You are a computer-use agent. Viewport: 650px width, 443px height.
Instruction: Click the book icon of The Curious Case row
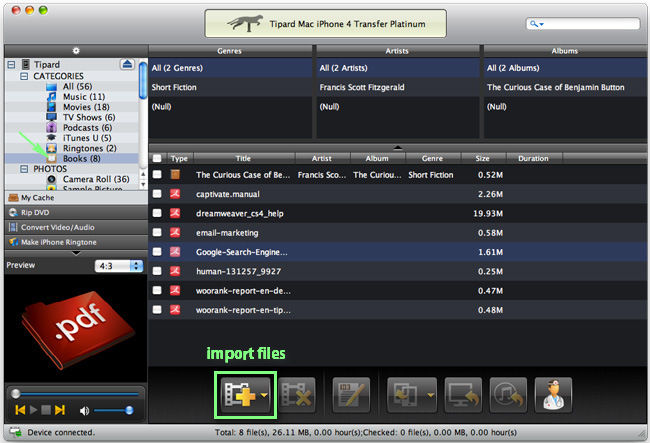pos(175,174)
